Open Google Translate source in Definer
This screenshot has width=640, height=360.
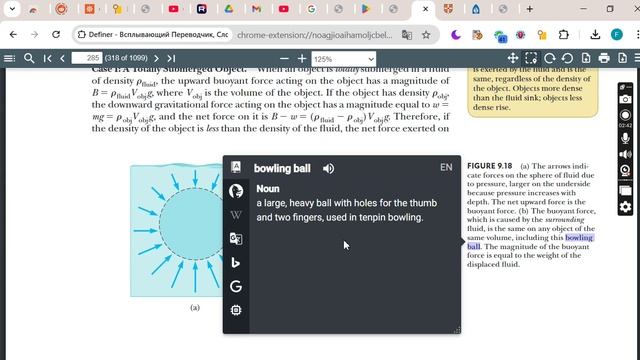[x=236, y=239]
